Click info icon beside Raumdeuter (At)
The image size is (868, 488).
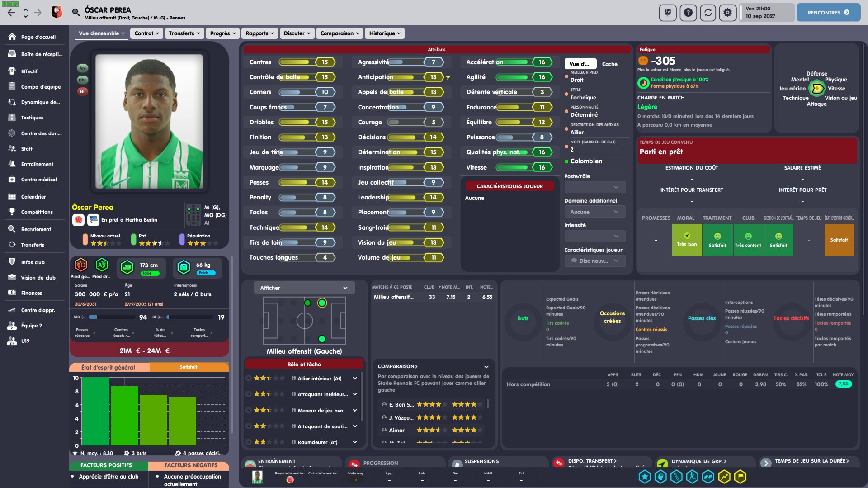point(294,442)
